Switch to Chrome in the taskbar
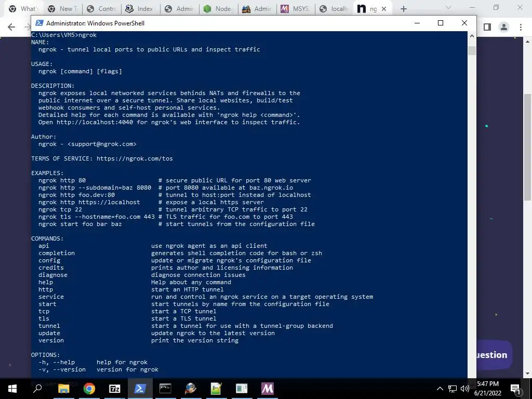This screenshot has height=399, width=532. [x=89, y=389]
